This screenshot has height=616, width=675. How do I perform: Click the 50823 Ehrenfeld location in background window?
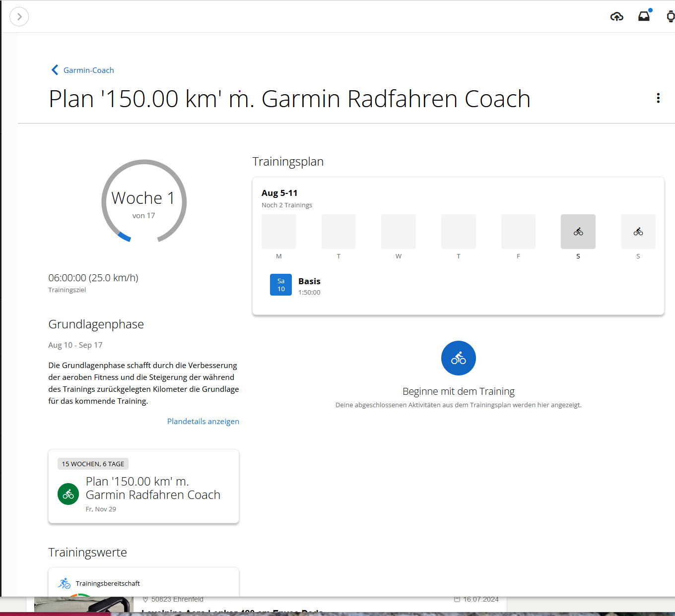(177, 599)
